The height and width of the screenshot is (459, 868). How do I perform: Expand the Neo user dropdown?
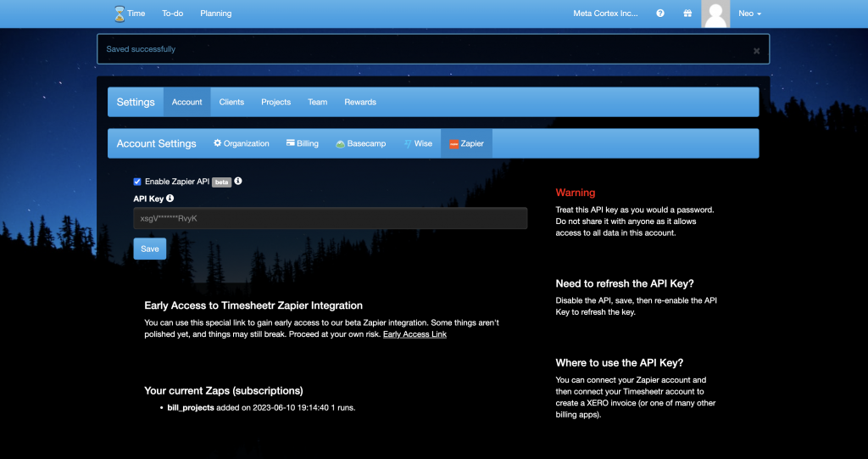coord(749,14)
